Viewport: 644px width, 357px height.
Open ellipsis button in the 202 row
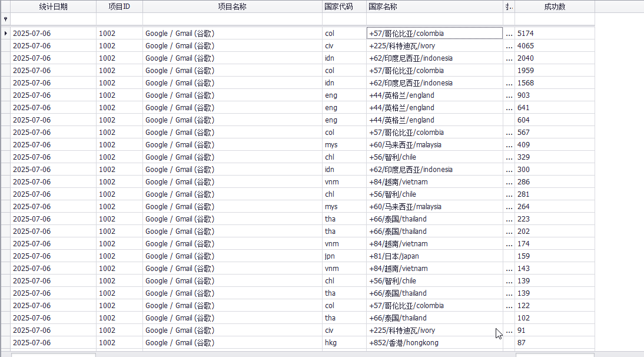(x=509, y=232)
